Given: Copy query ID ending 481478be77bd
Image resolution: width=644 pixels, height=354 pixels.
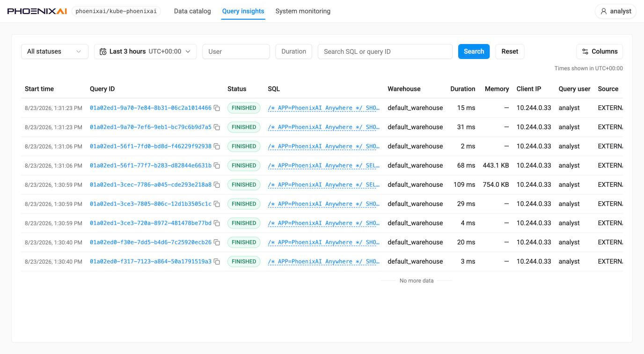Looking at the screenshot, I should 217,223.
